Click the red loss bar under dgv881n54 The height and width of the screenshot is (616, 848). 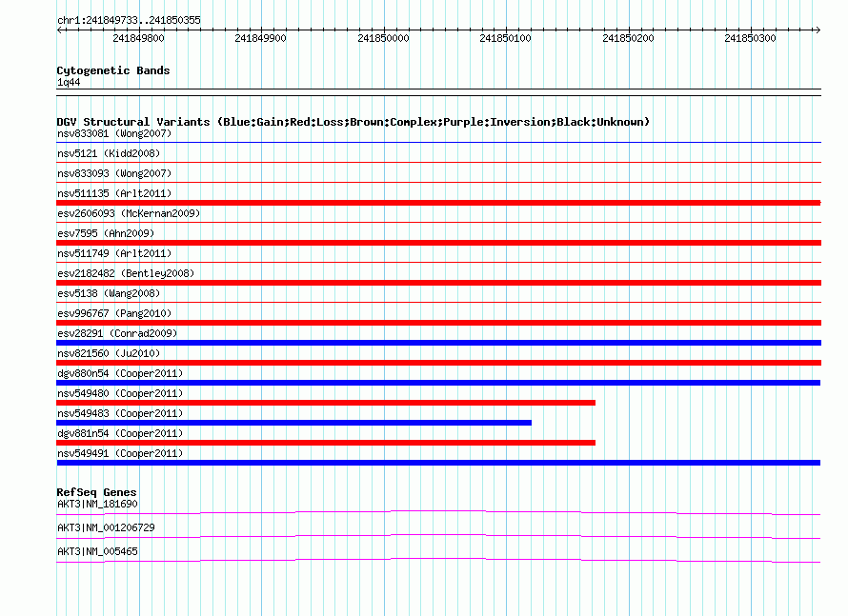(326, 443)
